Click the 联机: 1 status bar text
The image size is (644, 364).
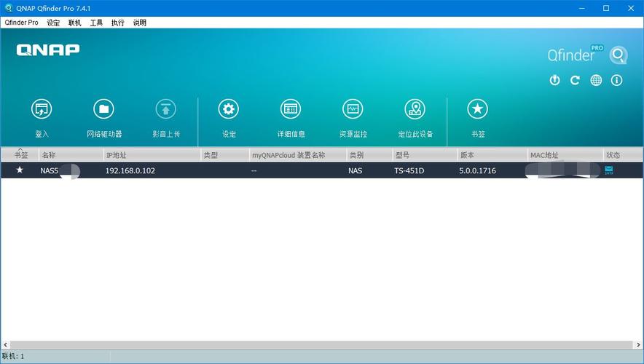coord(12,356)
